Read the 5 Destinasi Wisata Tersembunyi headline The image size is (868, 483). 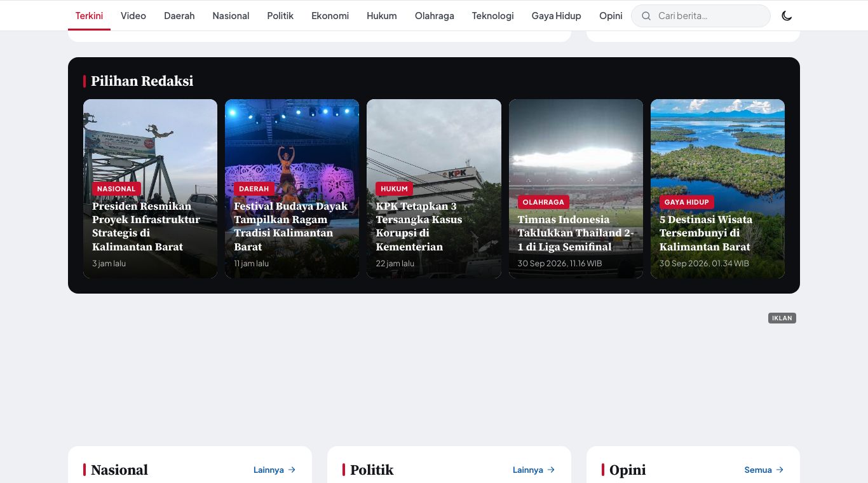click(x=706, y=233)
